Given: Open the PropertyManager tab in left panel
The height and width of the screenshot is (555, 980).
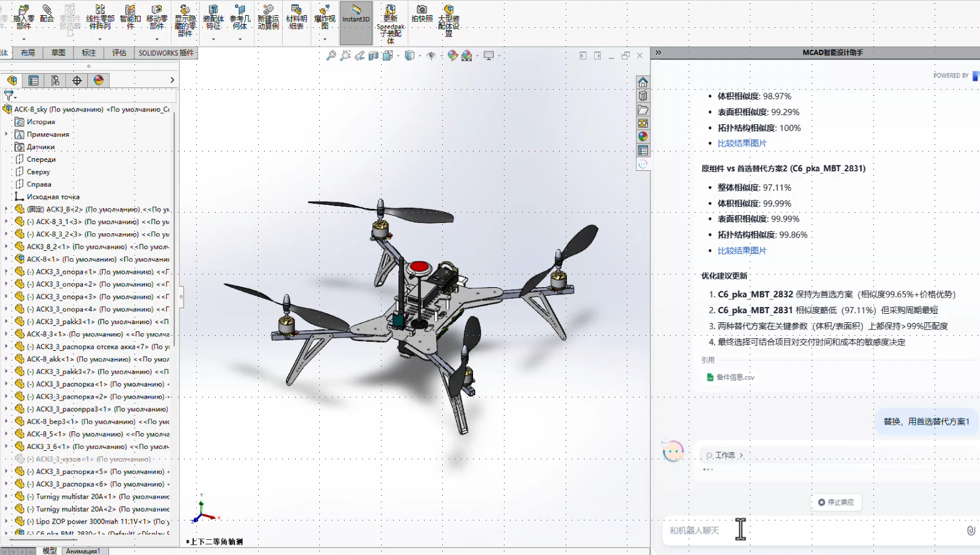Looking at the screenshot, I should coord(33,81).
